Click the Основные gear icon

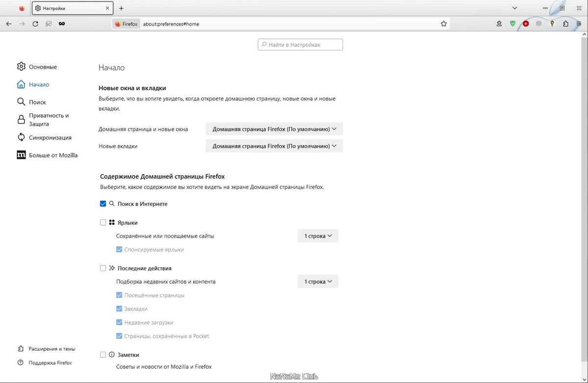(x=21, y=66)
